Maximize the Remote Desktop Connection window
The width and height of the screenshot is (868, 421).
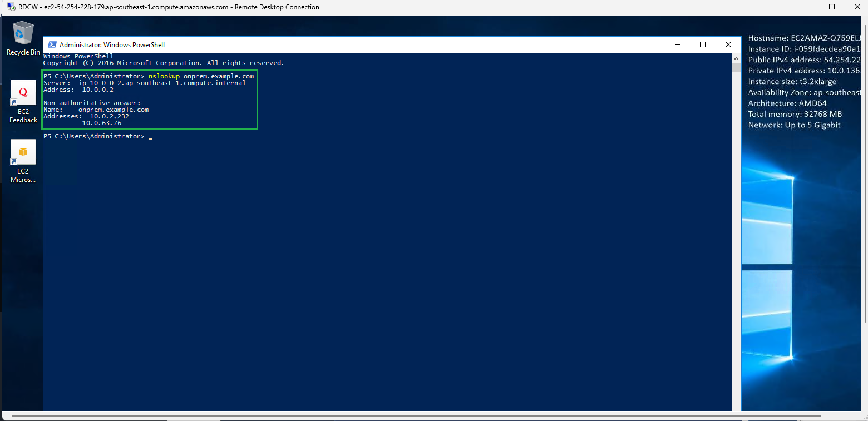832,7
